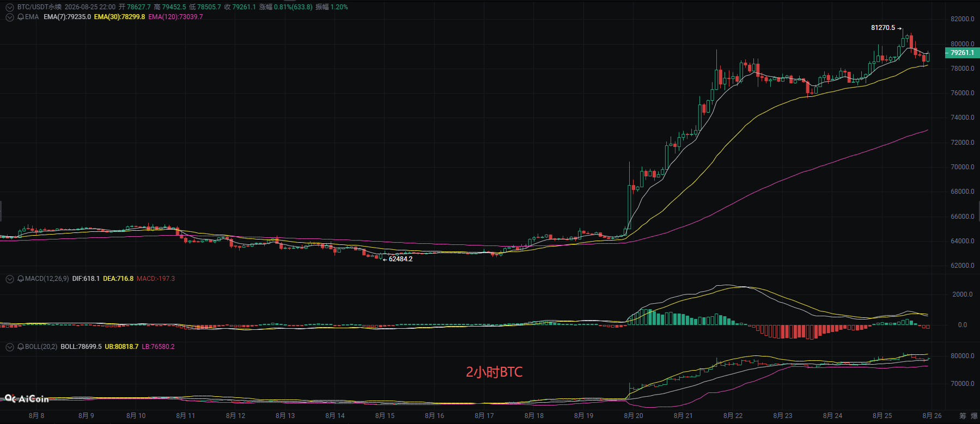
Task: Click the 8月 15 date label
Action: [385, 416]
